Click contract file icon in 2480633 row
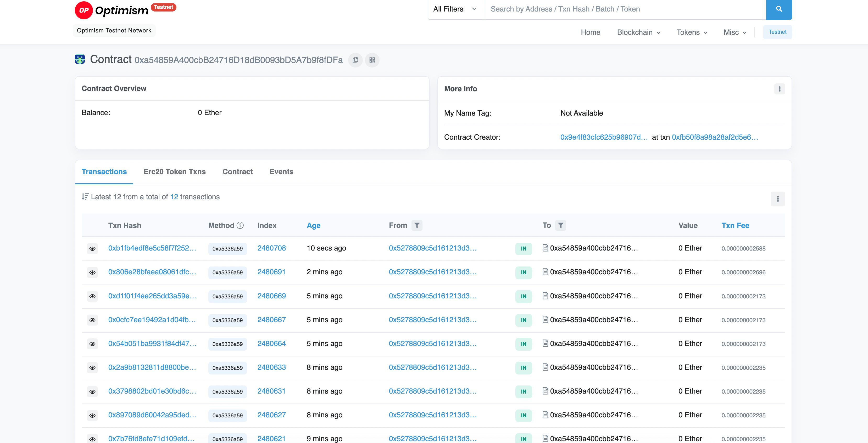The image size is (868, 443). 545,367
